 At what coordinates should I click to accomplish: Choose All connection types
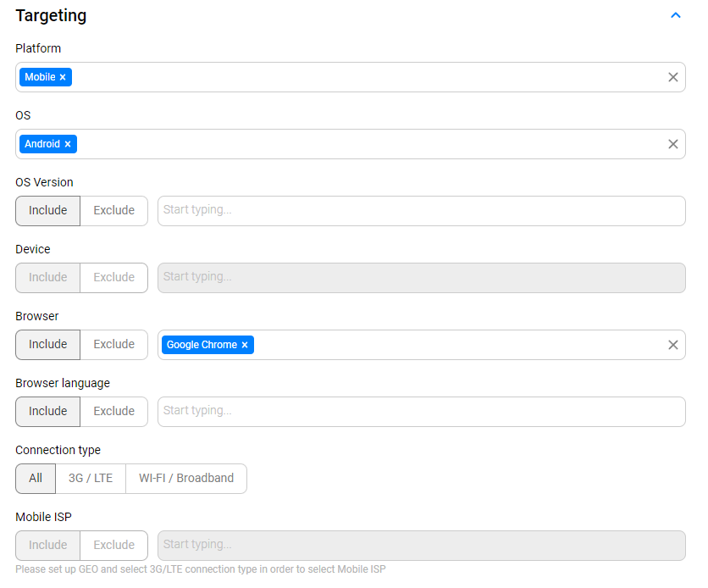(x=36, y=478)
